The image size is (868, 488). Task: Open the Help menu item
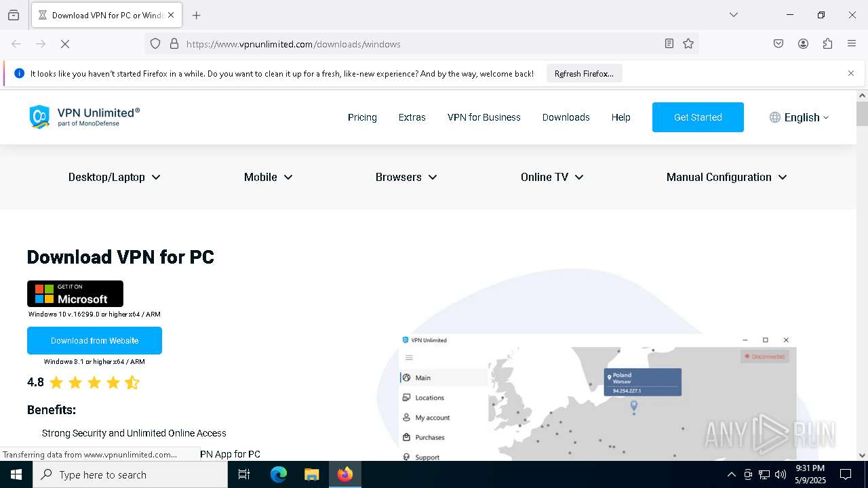pyautogui.click(x=621, y=117)
